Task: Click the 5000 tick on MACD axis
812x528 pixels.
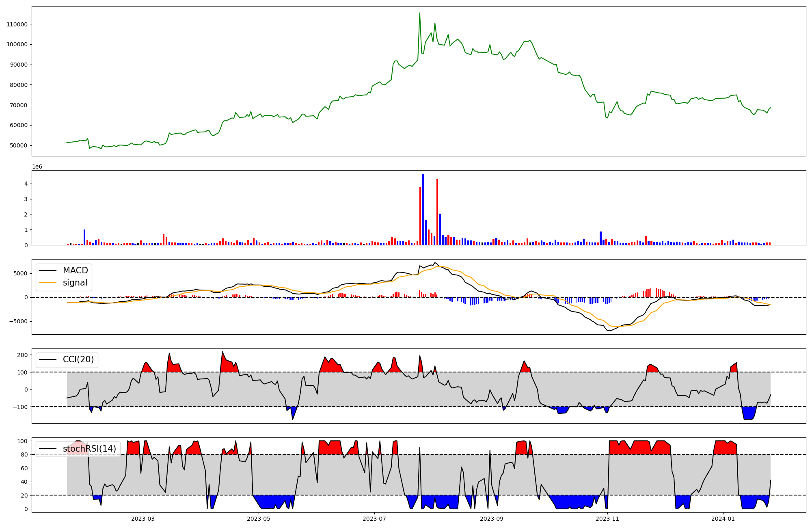Action: tap(21, 273)
